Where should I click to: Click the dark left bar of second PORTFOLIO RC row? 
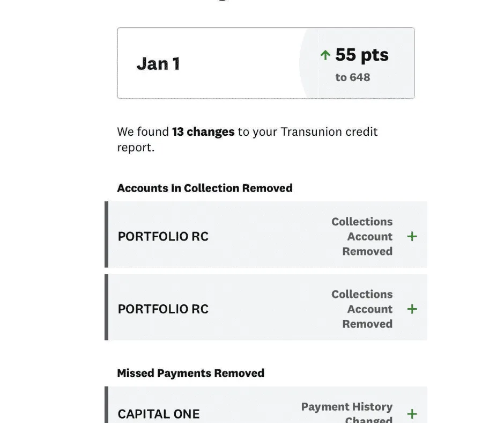(x=107, y=307)
